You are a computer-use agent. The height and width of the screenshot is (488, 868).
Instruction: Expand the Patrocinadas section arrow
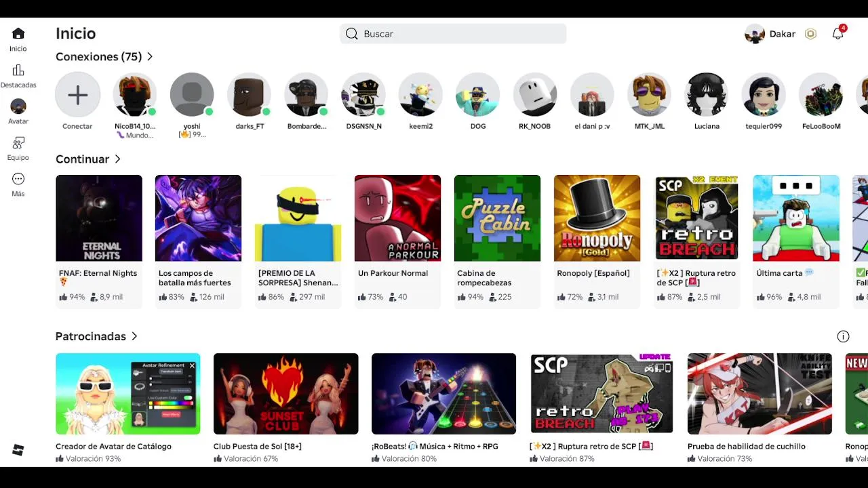134,336
